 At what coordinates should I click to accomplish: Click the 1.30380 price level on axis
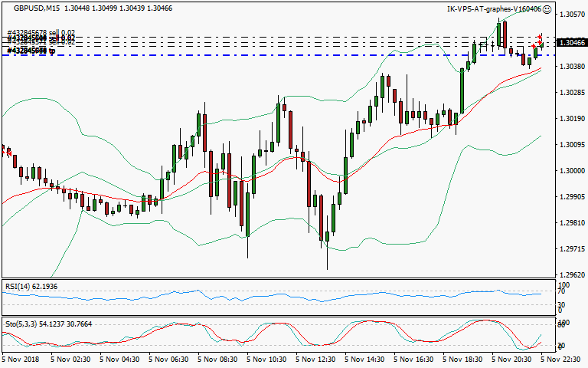pyautogui.click(x=571, y=67)
